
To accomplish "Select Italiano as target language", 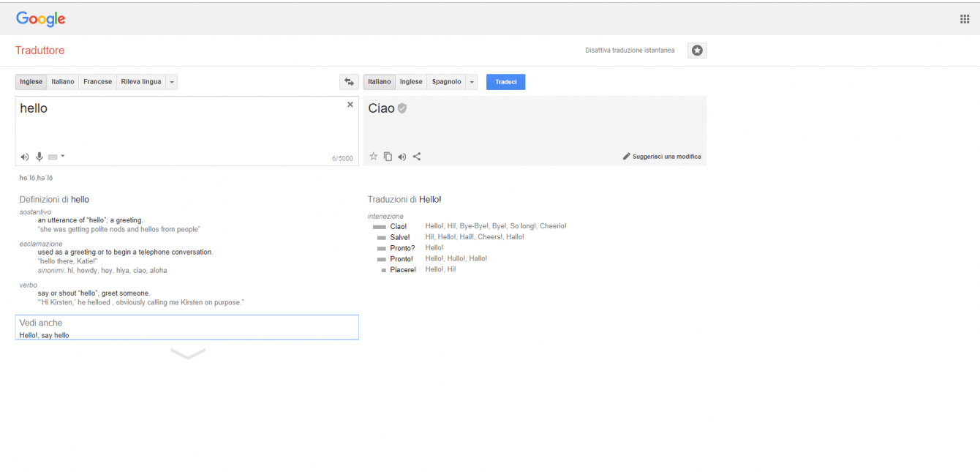I will click(x=380, y=82).
